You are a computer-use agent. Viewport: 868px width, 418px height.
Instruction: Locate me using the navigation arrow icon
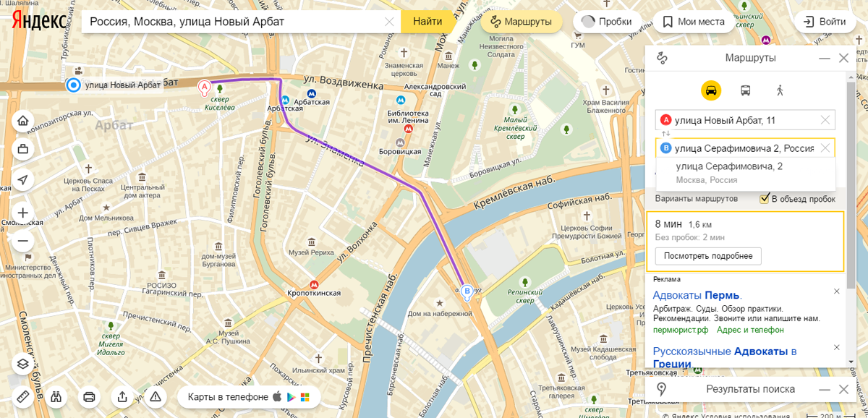coord(23,179)
